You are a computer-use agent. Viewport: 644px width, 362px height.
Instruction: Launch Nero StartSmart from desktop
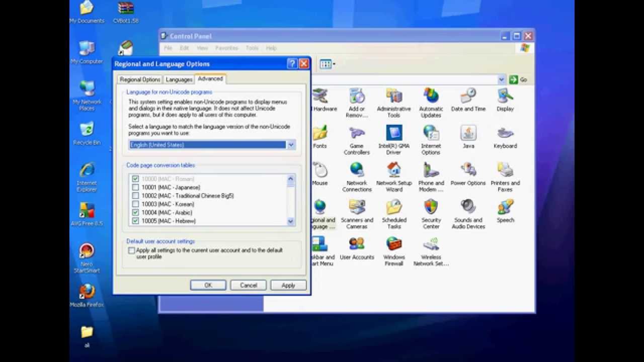click(87, 258)
